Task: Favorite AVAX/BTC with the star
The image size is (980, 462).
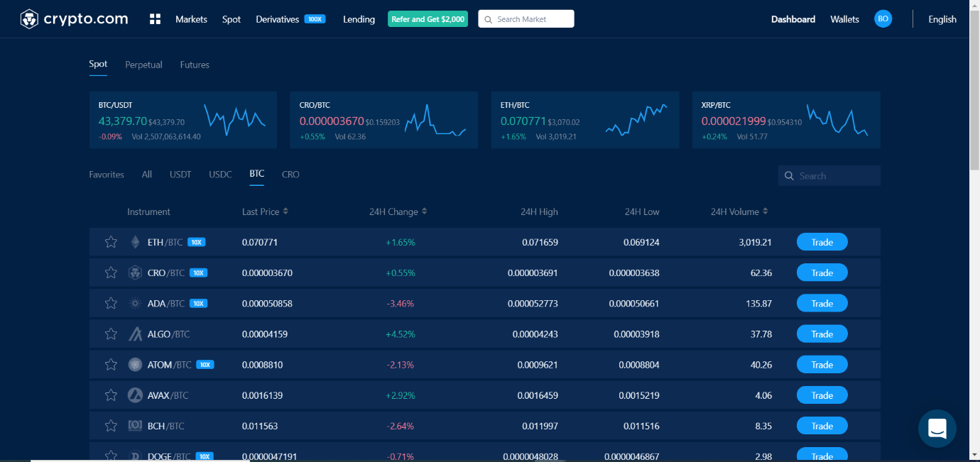Action: click(x=111, y=395)
